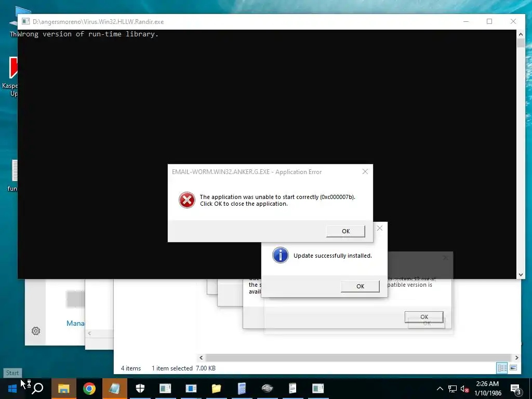
Task: Click Explorer horizontal scrollbar left arrow
Action: click(201, 357)
